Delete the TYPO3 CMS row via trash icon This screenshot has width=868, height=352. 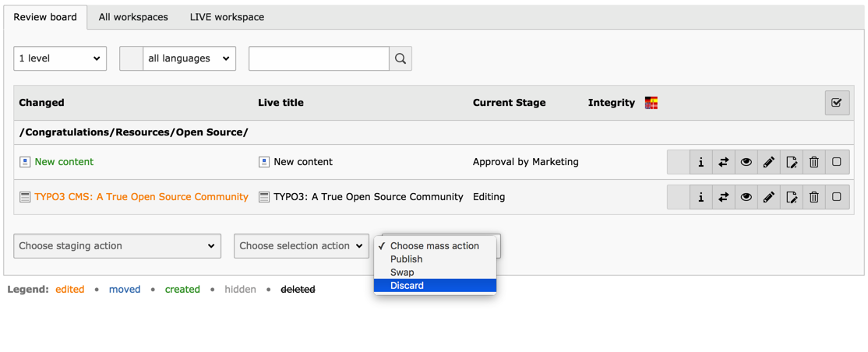tap(813, 197)
